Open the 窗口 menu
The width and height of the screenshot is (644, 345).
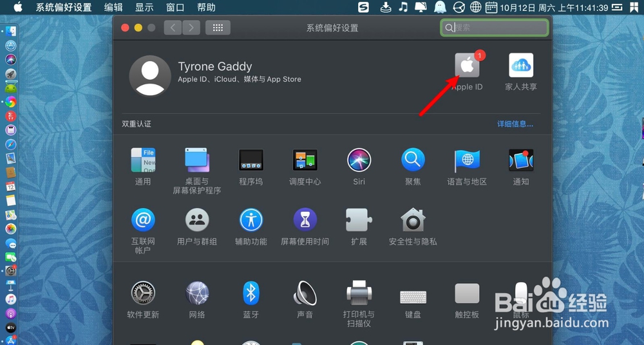(x=175, y=7)
